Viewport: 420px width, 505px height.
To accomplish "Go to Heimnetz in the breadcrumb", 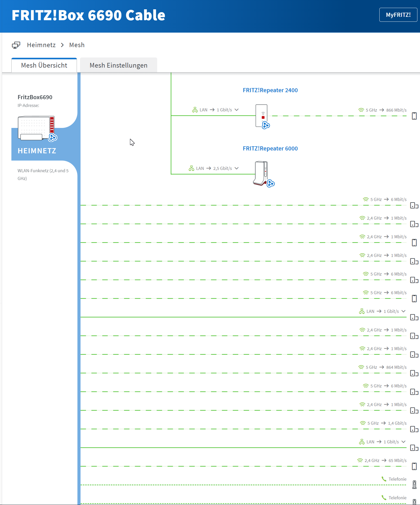I will click(x=41, y=45).
